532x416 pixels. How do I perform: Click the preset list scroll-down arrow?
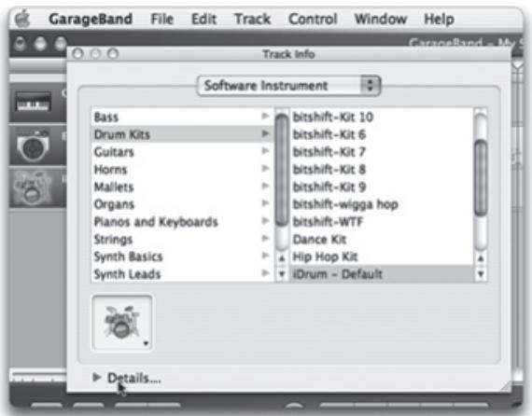[x=481, y=274]
